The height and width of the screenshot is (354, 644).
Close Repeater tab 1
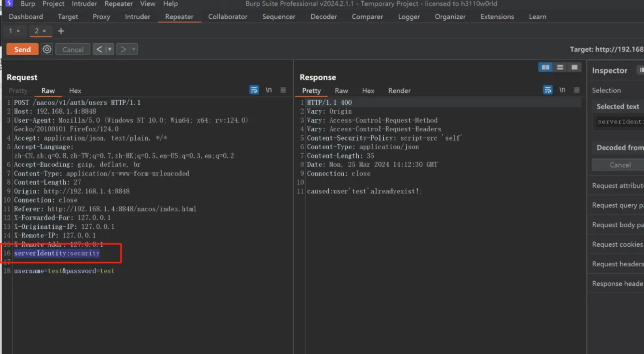click(x=18, y=31)
